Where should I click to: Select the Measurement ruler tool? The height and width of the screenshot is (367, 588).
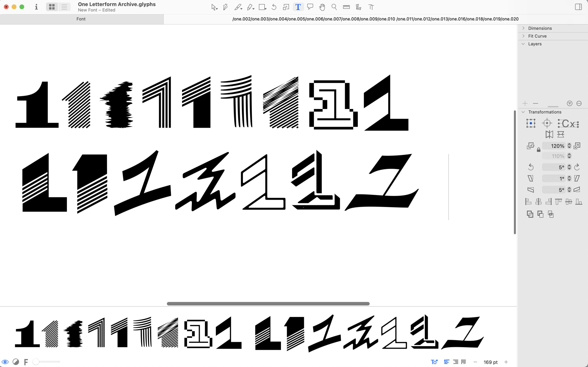tap(346, 7)
